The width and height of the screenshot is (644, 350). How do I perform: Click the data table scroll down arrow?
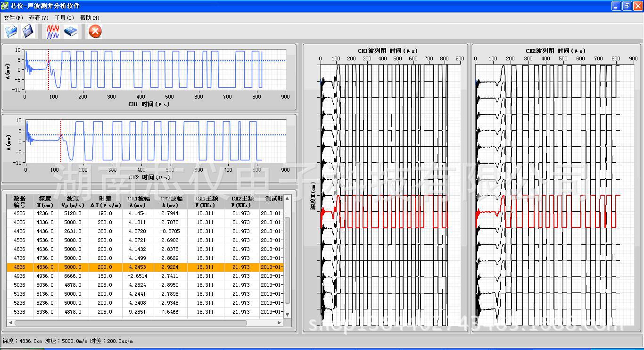(287, 314)
